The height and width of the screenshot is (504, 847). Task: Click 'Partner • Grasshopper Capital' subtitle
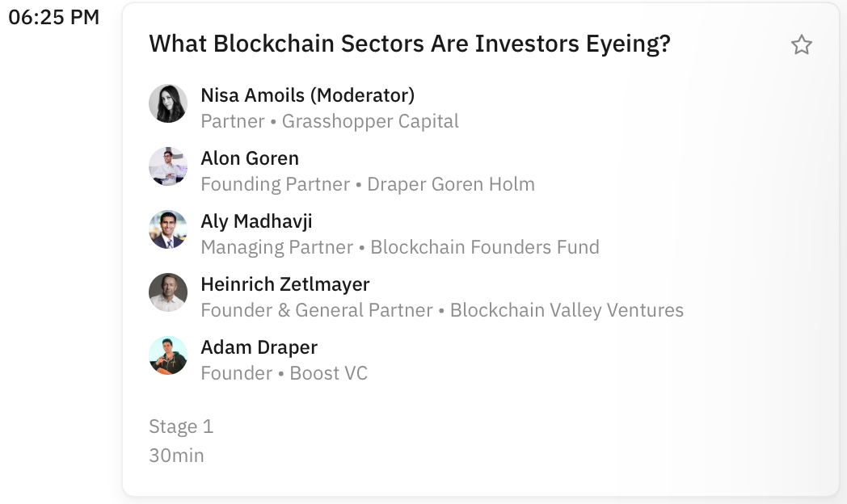tap(330, 121)
